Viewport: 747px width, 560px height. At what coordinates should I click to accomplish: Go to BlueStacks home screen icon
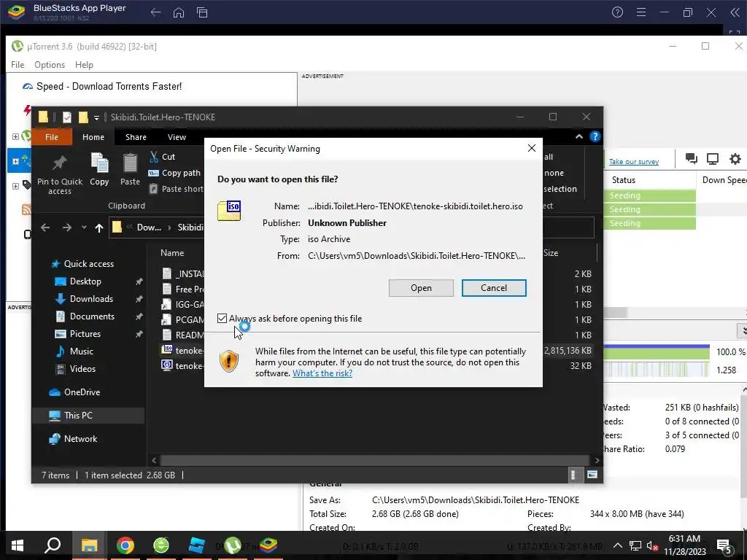[x=179, y=12]
